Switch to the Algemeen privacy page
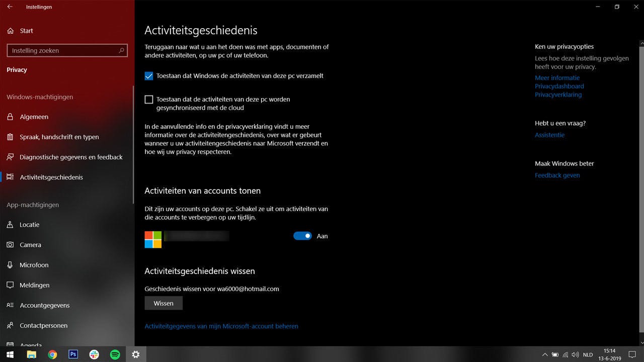The width and height of the screenshot is (644, 362). (32, 117)
